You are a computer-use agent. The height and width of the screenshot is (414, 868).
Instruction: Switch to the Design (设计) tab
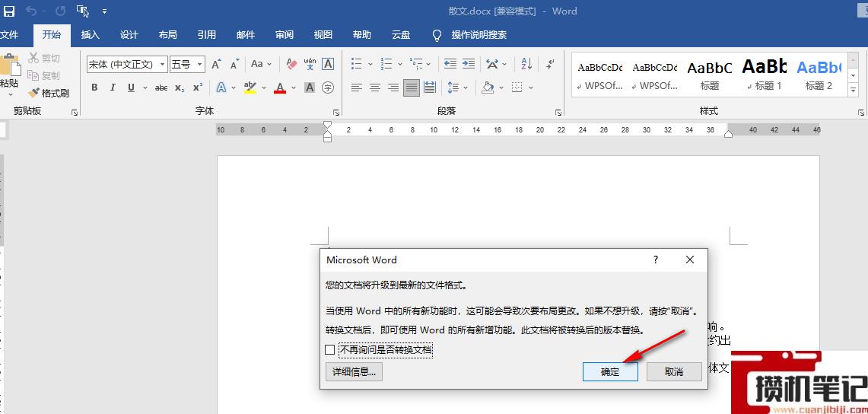129,35
